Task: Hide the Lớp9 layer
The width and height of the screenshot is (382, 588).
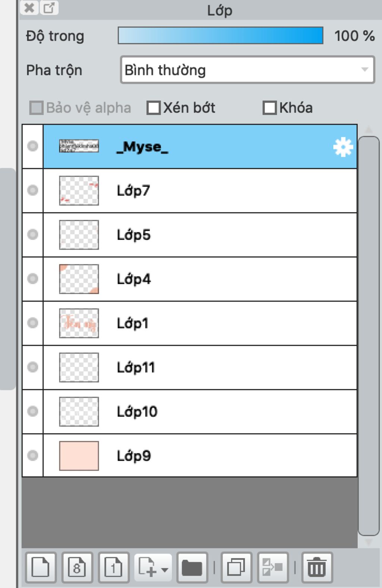Action: click(x=33, y=455)
